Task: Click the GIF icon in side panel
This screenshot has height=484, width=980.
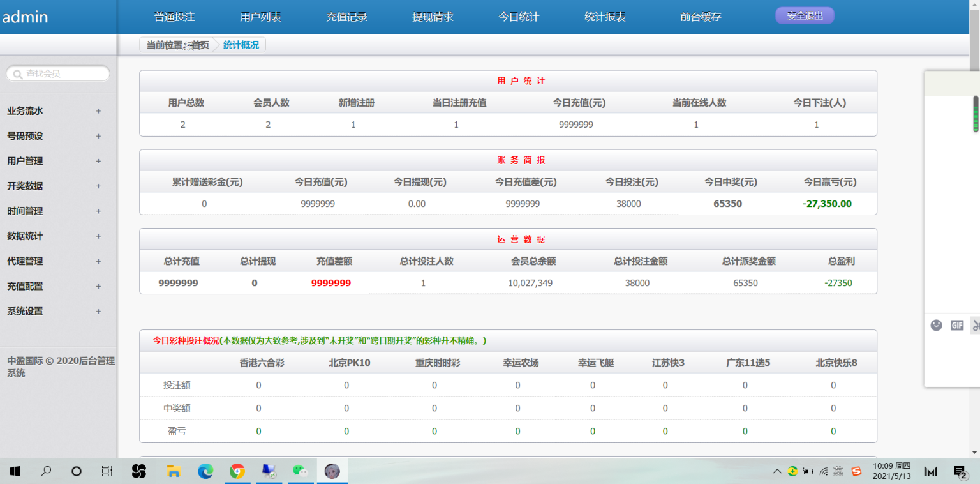Action: (957, 326)
